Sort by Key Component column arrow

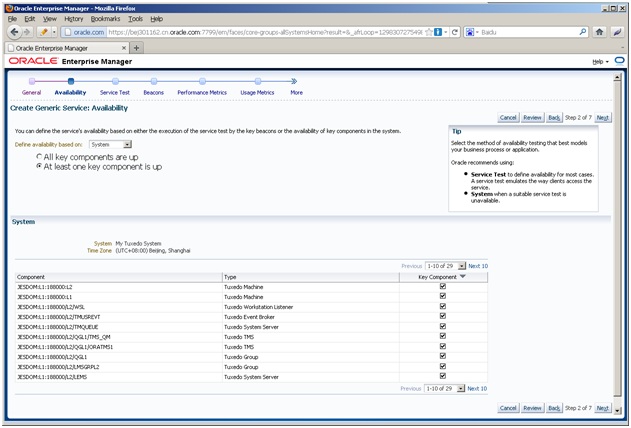(x=462, y=277)
